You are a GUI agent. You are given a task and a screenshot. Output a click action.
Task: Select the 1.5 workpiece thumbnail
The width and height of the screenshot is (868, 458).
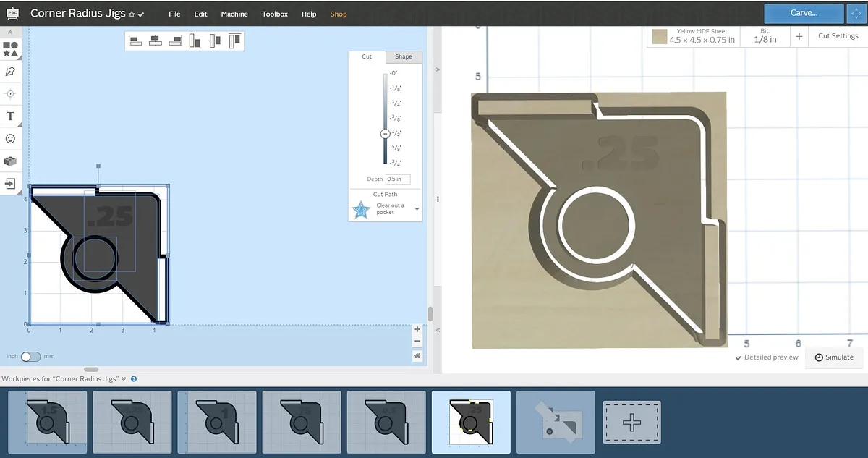pos(48,422)
